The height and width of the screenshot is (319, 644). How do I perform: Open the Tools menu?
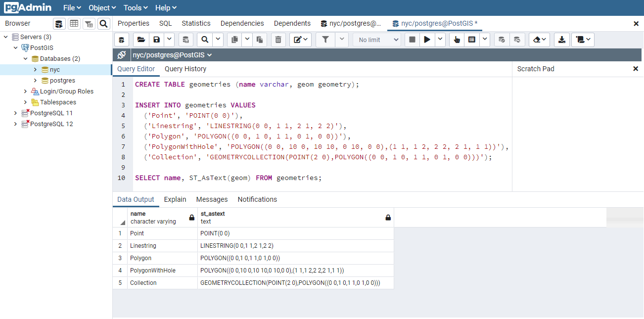[x=136, y=8]
